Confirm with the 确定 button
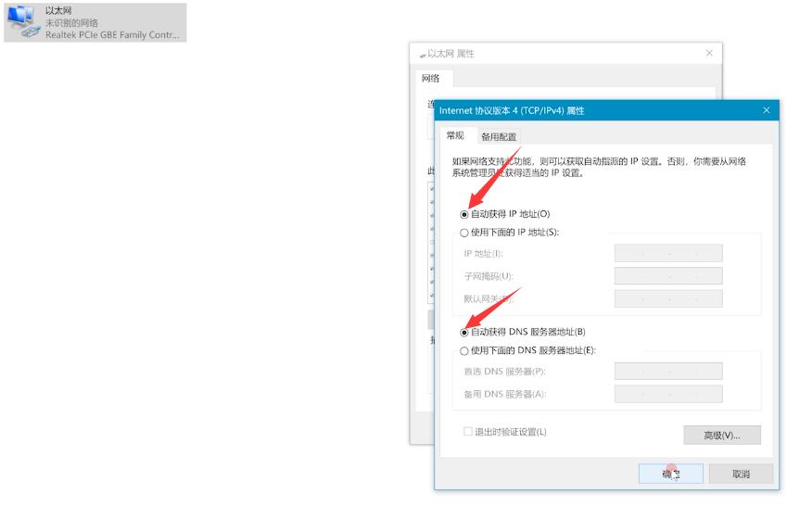812x506 pixels. [x=670, y=474]
